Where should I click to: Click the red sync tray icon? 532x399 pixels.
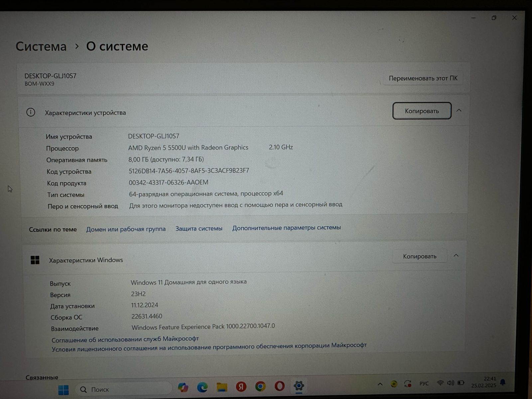pos(408,384)
